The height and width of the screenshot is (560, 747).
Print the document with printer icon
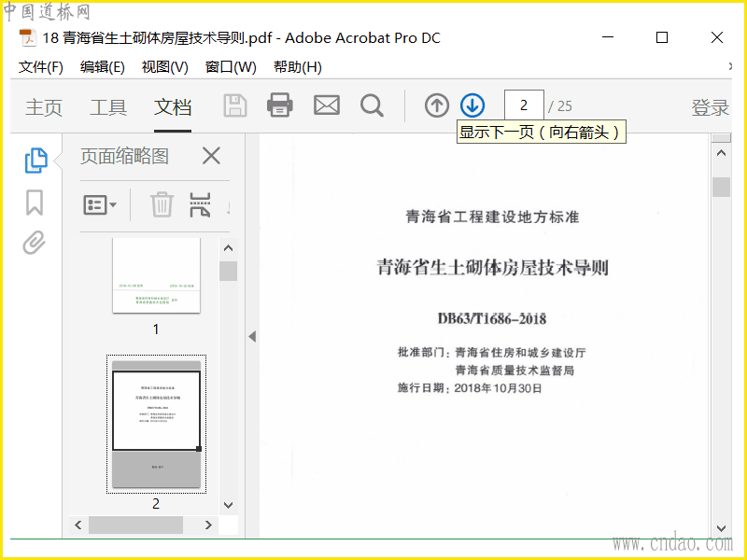click(279, 105)
